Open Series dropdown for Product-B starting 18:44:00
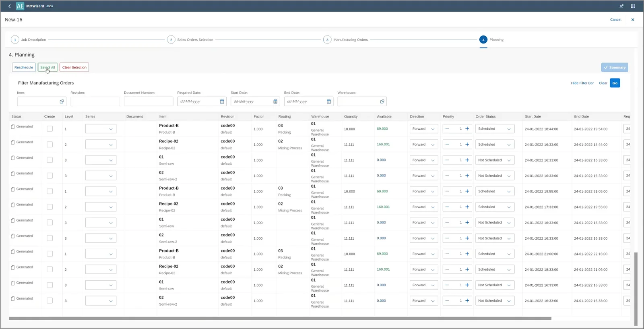The height and width of the screenshot is (329, 644). (x=101, y=129)
